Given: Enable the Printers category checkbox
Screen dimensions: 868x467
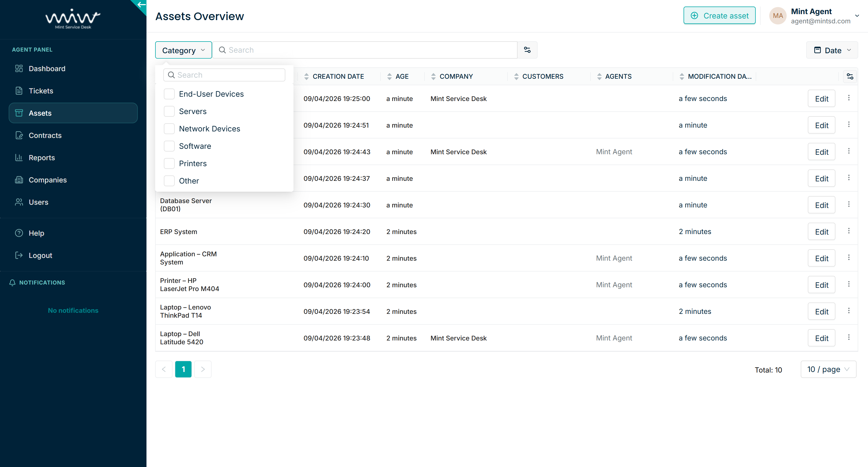Looking at the screenshot, I should click(x=169, y=163).
